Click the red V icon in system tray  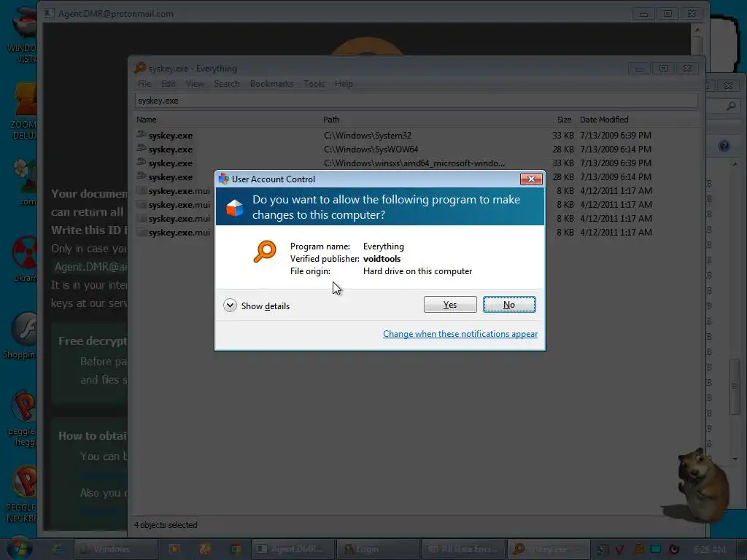point(619,550)
